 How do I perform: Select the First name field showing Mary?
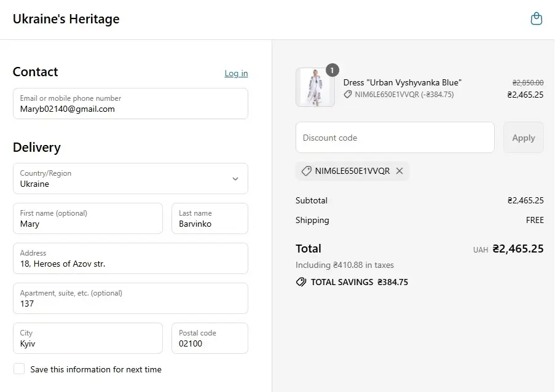tap(87, 218)
